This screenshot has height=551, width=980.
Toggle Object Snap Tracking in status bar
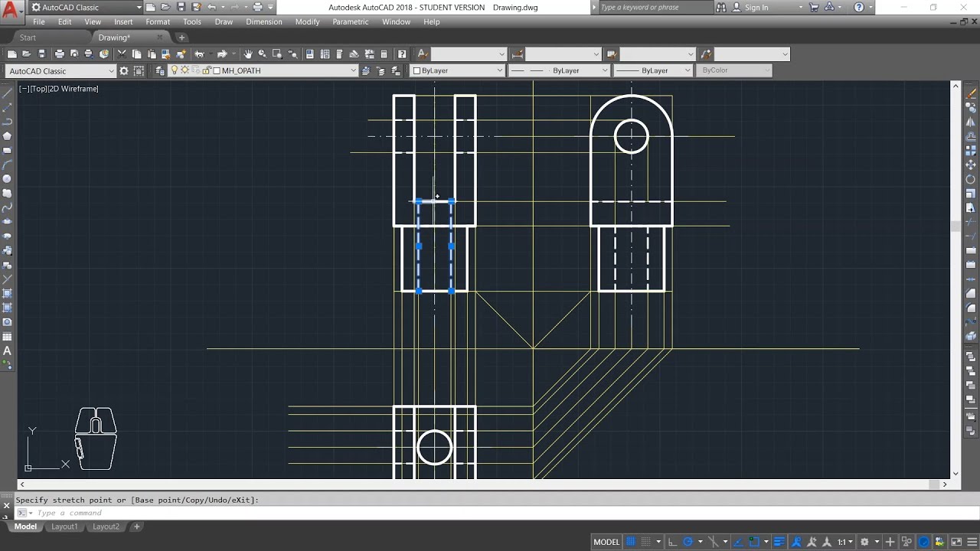(738, 542)
